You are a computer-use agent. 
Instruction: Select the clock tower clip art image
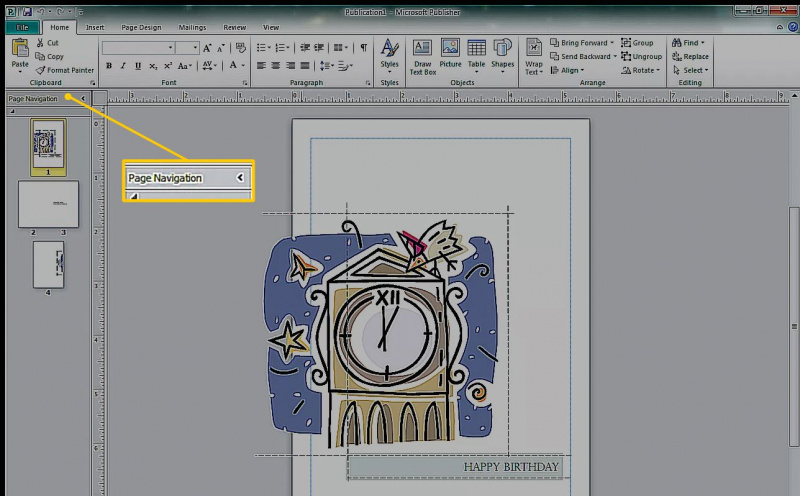(x=381, y=334)
